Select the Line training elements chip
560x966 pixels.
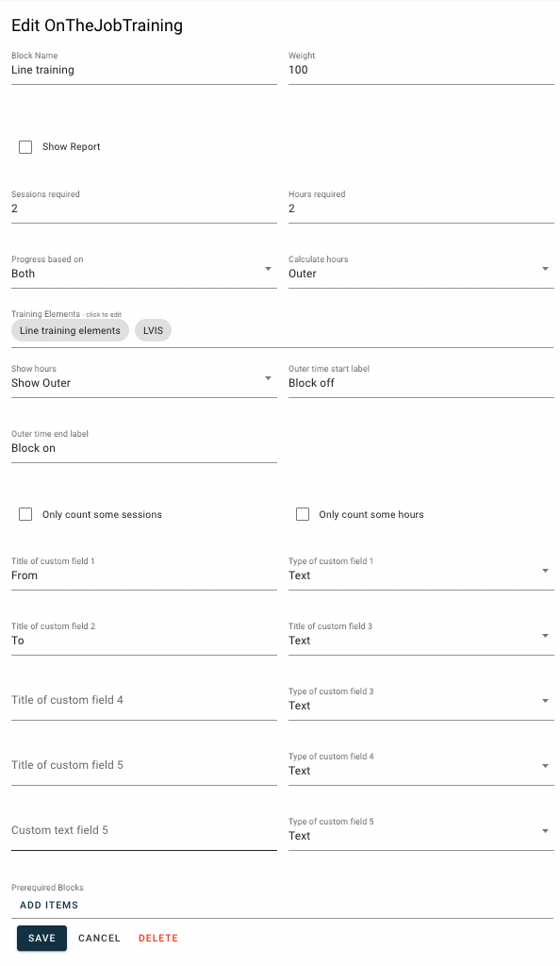(x=70, y=331)
